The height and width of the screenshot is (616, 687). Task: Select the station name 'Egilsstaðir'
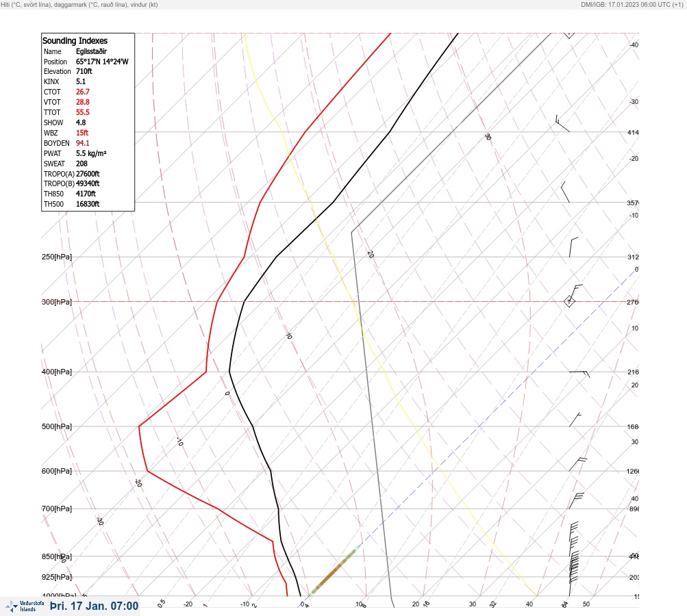click(x=91, y=51)
